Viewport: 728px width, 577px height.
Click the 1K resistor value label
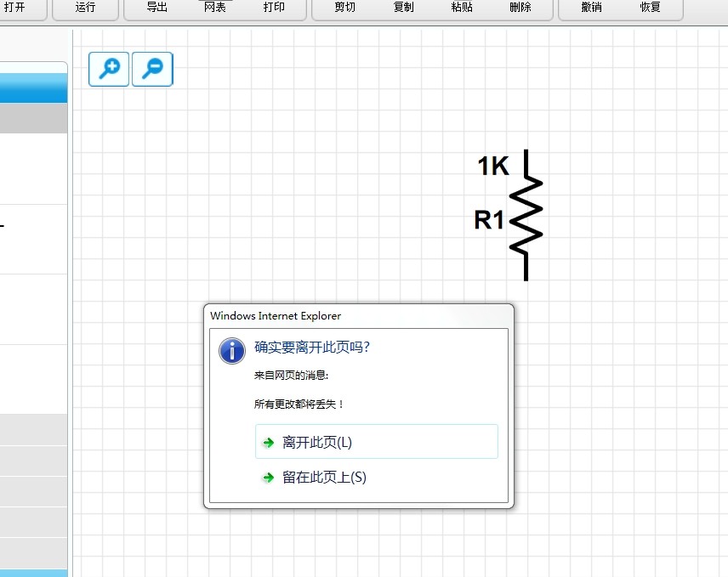pyautogui.click(x=493, y=166)
